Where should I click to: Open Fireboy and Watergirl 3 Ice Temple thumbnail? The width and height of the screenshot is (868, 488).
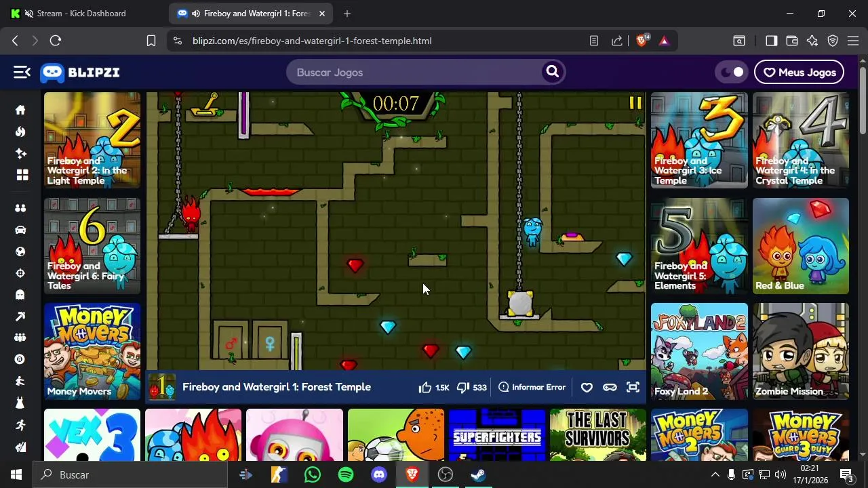[x=699, y=140]
